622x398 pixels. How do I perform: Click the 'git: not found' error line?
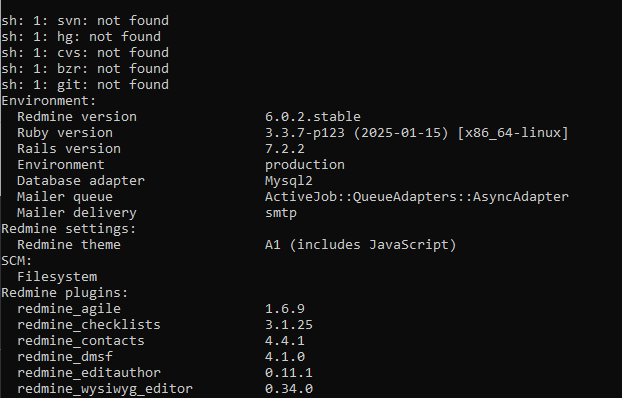click(x=85, y=85)
